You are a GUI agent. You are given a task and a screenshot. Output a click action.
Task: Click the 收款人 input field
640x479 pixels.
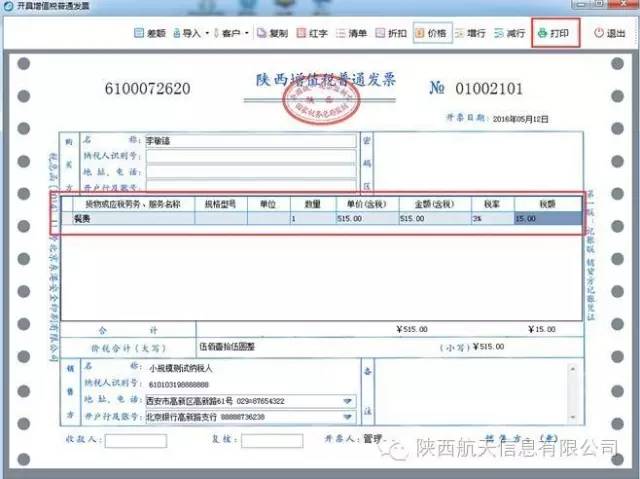pos(136,441)
